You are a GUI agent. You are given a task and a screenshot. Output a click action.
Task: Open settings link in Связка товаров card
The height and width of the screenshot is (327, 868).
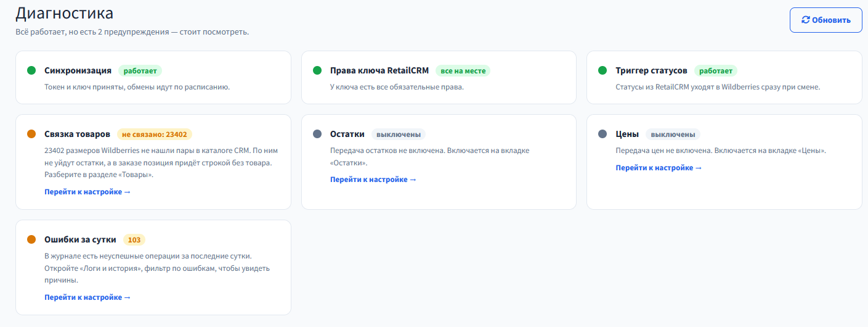coord(87,192)
